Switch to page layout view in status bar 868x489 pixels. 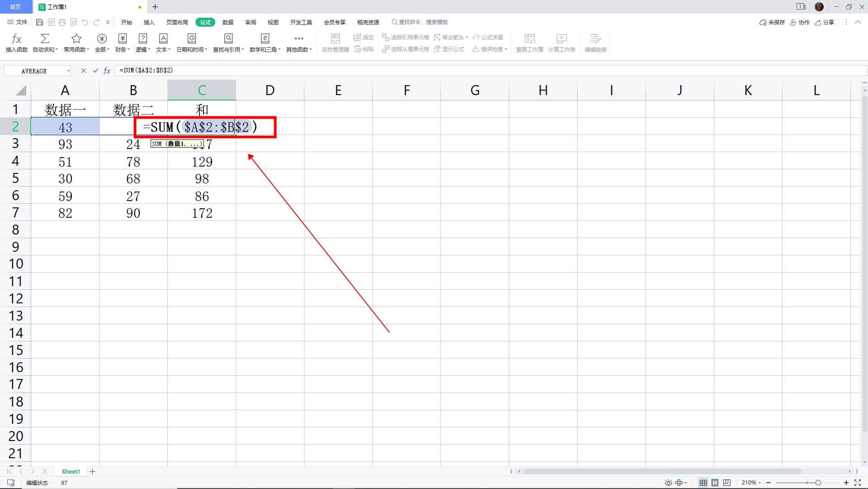coord(715,483)
